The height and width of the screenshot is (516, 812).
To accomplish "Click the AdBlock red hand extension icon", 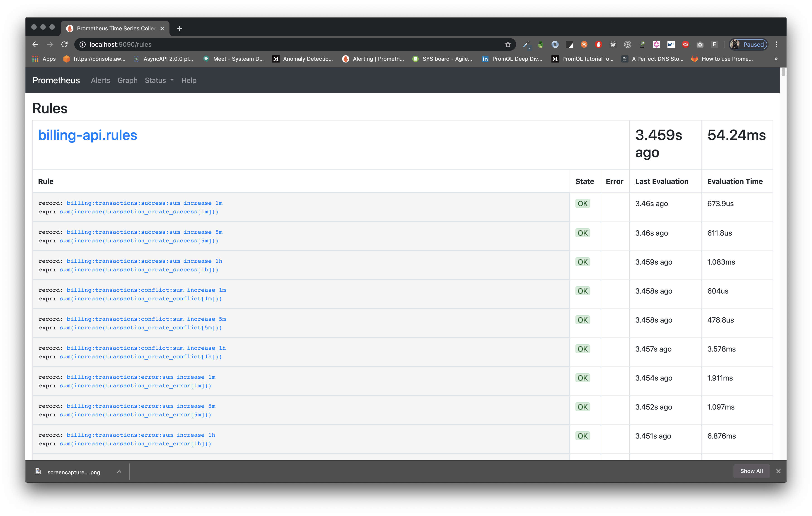I will (x=599, y=44).
